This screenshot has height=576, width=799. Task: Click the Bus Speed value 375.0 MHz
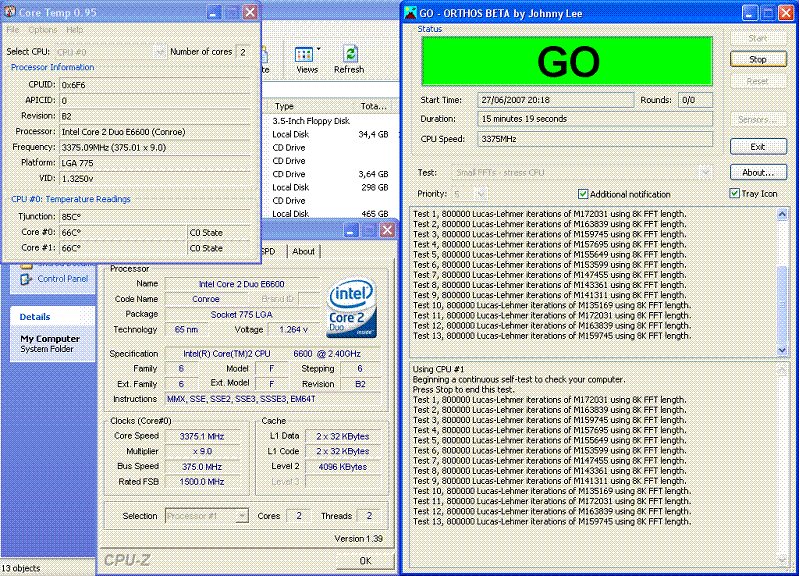point(202,466)
